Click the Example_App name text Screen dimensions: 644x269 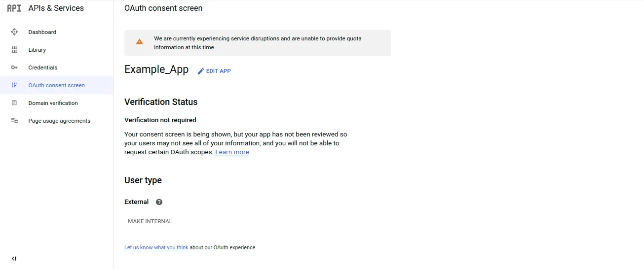tap(156, 69)
